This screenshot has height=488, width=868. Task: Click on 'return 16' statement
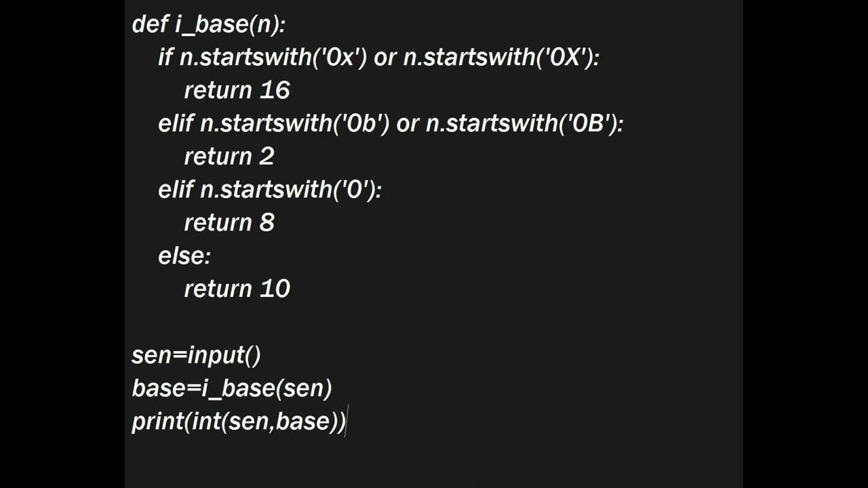coord(237,90)
